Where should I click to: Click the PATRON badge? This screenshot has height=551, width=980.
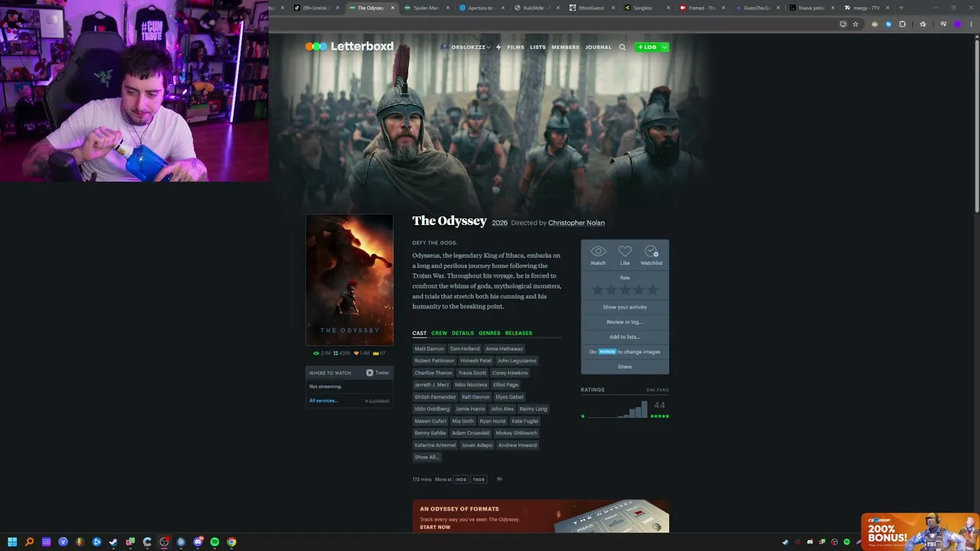coord(607,352)
